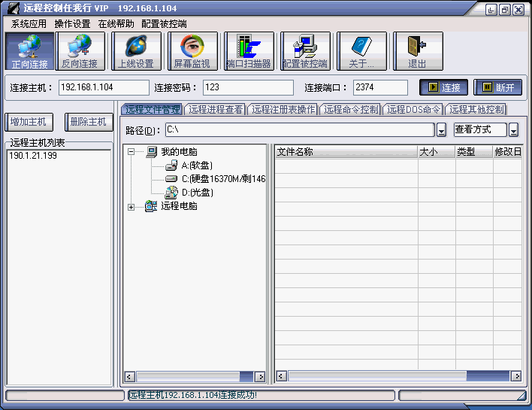Open the 查看方式 view mode dropdown
The height and width of the screenshot is (410, 532).
click(514, 130)
